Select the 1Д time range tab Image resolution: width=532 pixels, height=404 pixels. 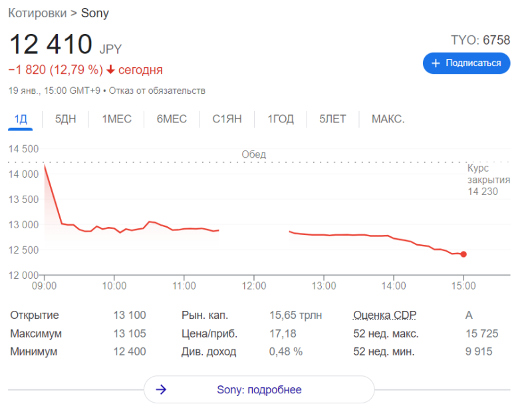tap(21, 119)
